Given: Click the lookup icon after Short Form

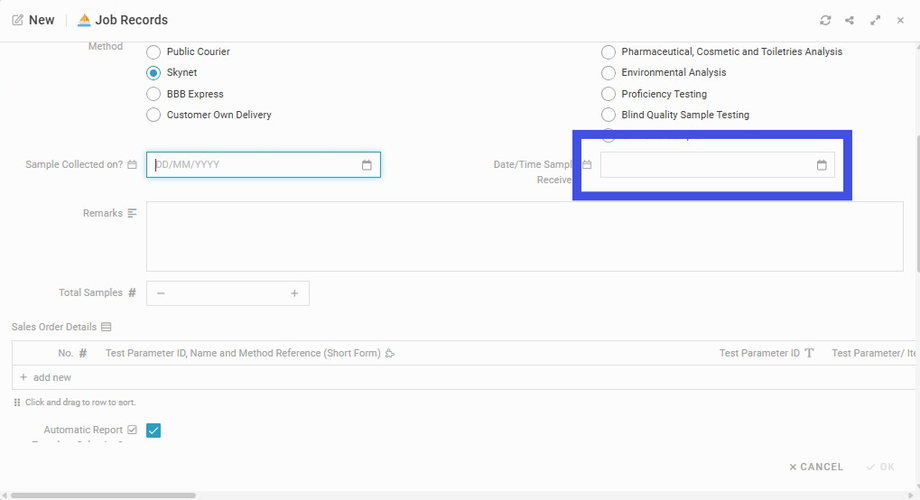Looking at the screenshot, I should click(x=390, y=353).
